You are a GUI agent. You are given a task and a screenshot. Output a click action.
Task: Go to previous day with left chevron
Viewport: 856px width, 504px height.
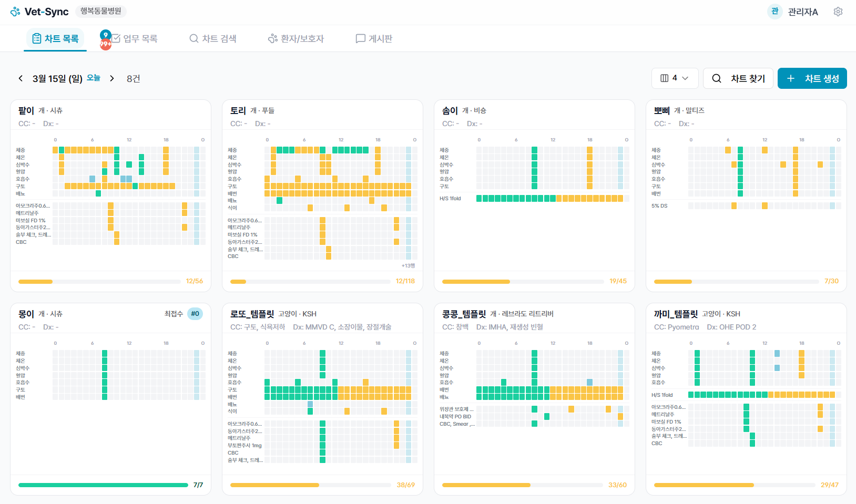[x=21, y=78]
